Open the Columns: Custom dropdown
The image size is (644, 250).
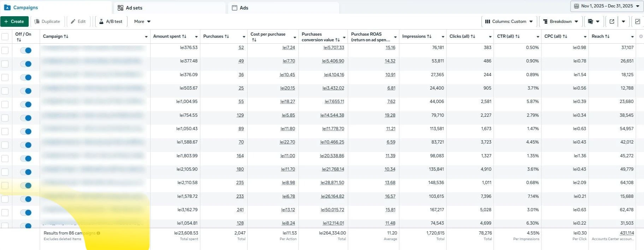509,22
